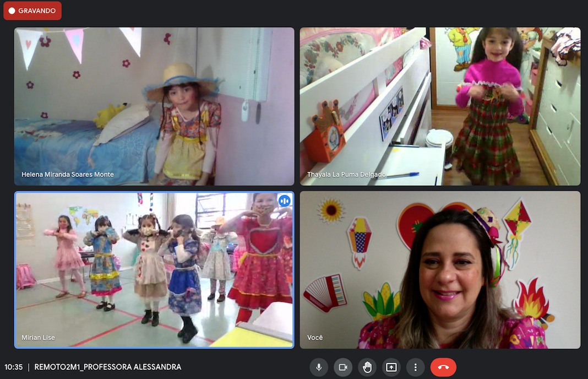Click the meeting clock showing 10:35
Viewport: 588px width, 379px height.
(14, 367)
